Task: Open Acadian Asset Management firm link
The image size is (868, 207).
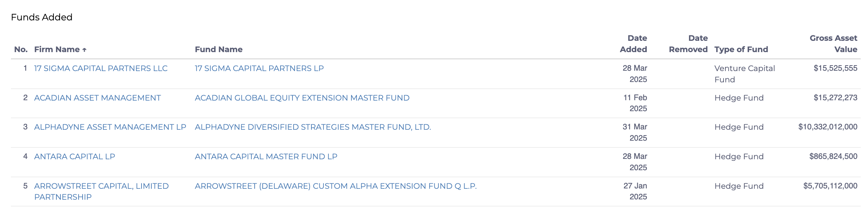Action: [97, 98]
